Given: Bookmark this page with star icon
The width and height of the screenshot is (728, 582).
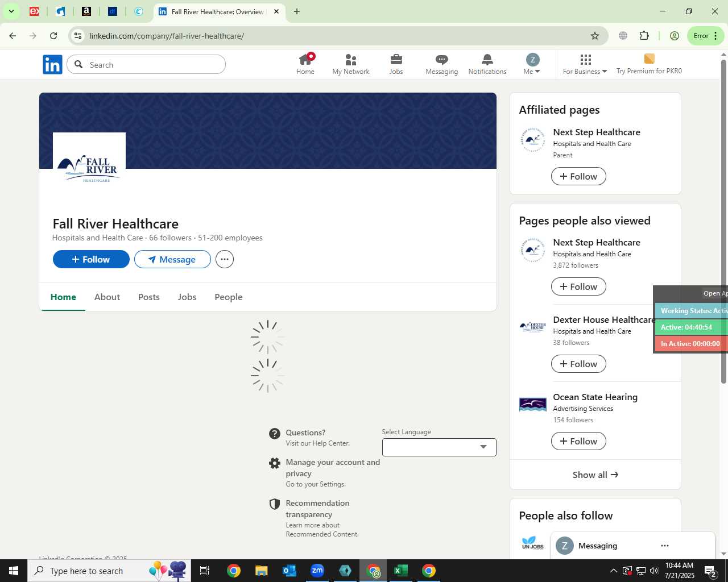Looking at the screenshot, I should pos(595,36).
